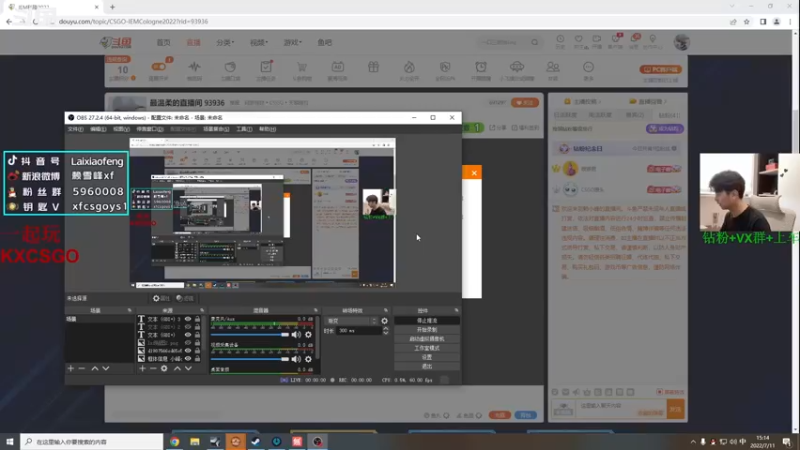This screenshot has height=450, width=800.
Task: Expand 视频 dropdown in Douyu navigation
Action: 259,42
